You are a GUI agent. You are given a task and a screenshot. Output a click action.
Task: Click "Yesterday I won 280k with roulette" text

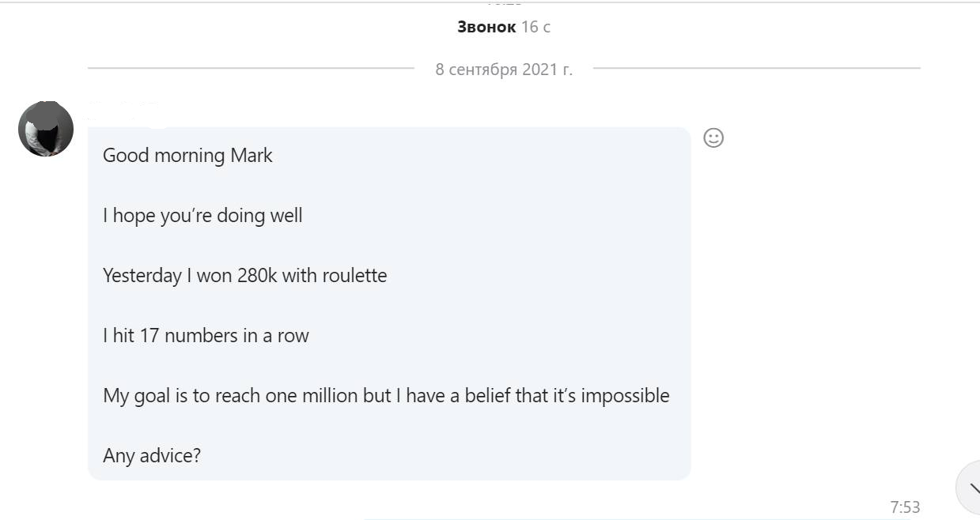click(x=244, y=276)
